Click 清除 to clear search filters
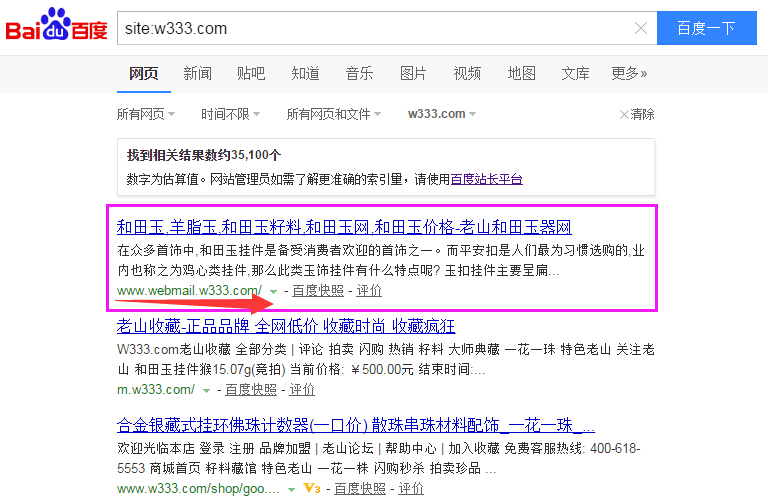 [x=637, y=114]
